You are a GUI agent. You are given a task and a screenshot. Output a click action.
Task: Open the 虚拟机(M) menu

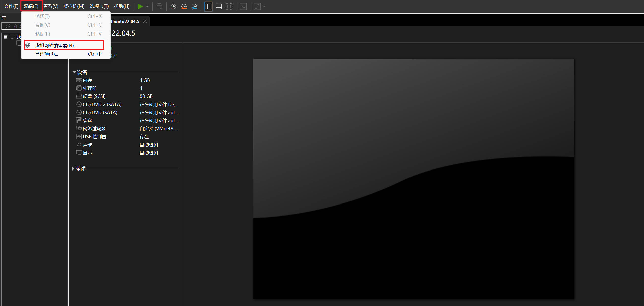[x=74, y=6]
